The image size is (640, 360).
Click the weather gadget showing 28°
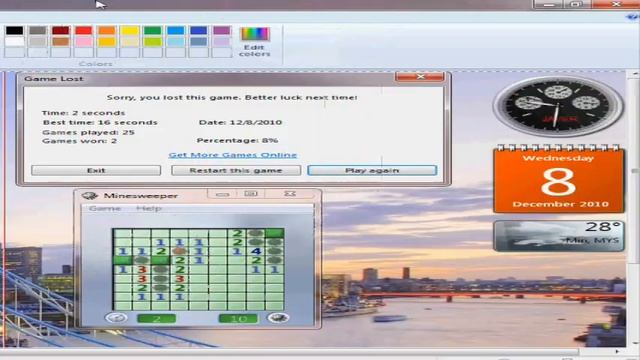coord(559,236)
